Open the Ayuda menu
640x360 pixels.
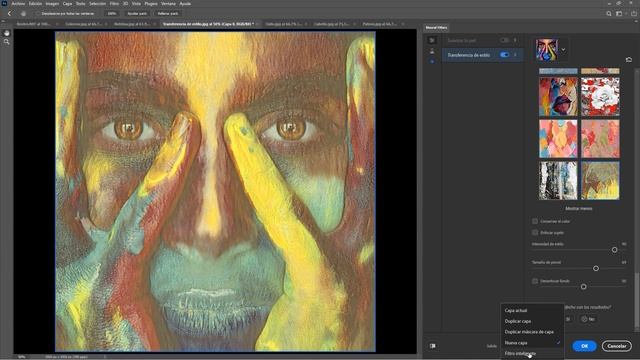pos(185,3)
